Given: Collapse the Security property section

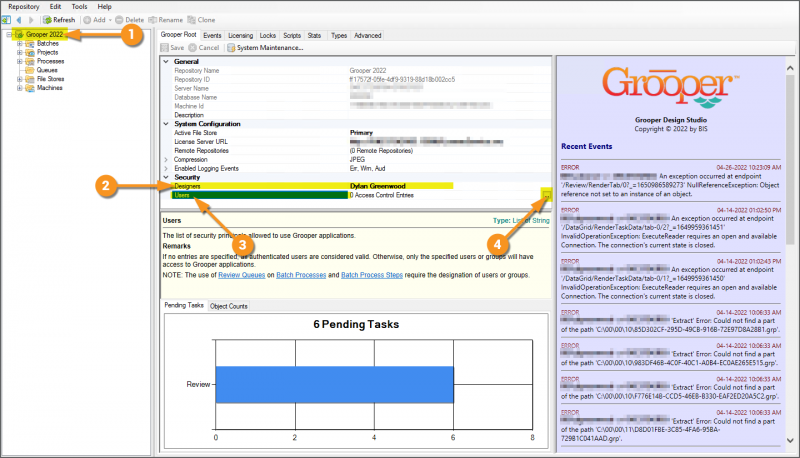Looking at the screenshot, I should point(166,177).
